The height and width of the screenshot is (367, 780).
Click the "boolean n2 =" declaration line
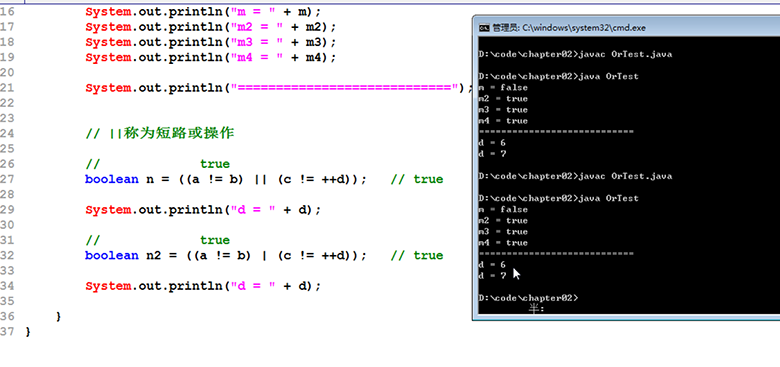click(x=226, y=256)
